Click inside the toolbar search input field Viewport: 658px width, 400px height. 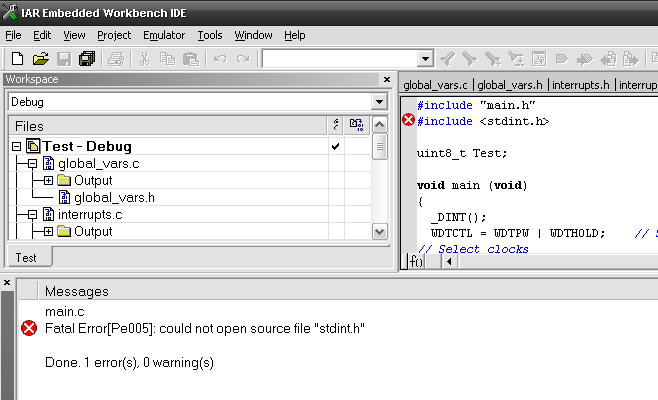(339, 59)
